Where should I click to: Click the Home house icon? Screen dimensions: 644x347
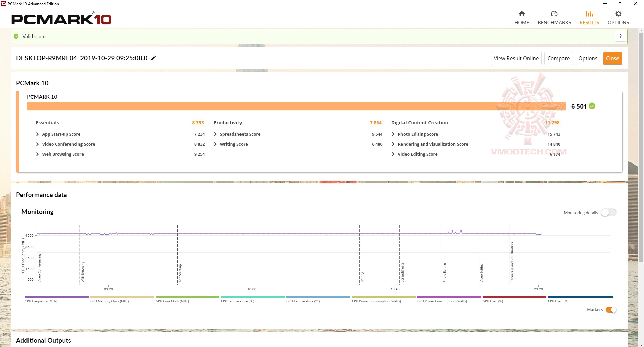521,14
